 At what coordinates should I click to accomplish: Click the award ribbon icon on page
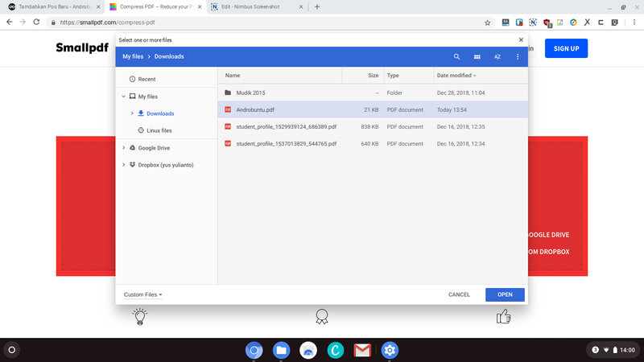click(x=322, y=317)
